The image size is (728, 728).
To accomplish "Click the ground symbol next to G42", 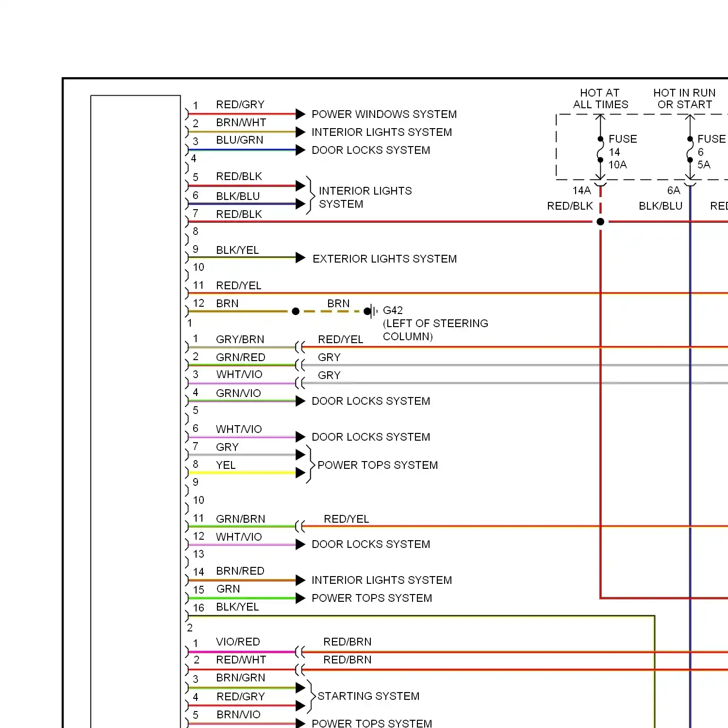I will click(371, 311).
